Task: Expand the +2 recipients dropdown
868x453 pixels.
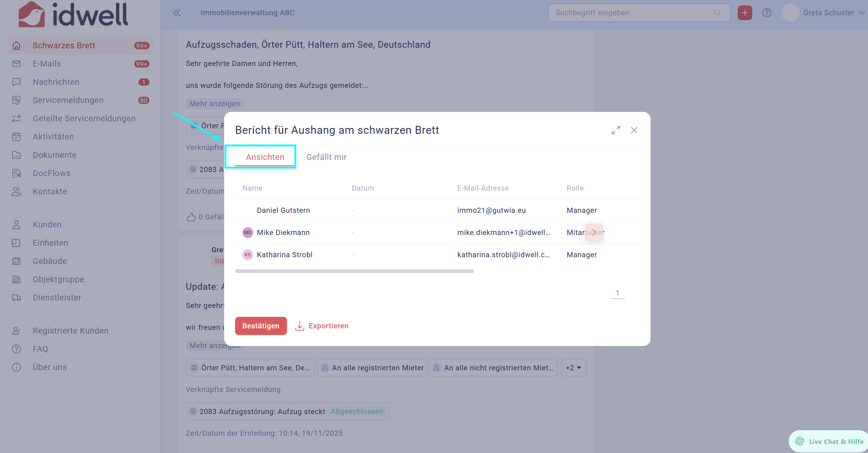Action: pos(573,368)
